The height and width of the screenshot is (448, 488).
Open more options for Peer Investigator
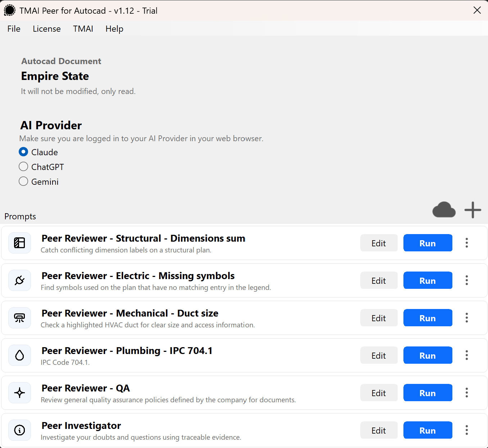(x=467, y=430)
